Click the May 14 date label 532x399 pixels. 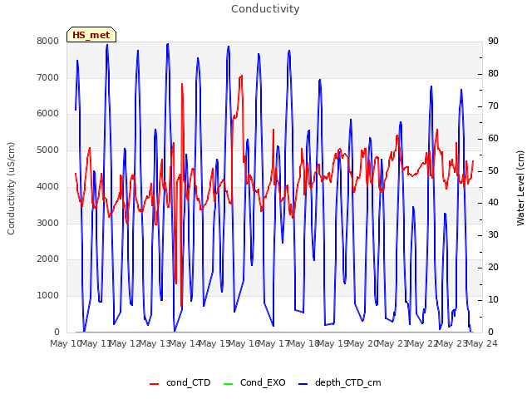tap(185, 343)
